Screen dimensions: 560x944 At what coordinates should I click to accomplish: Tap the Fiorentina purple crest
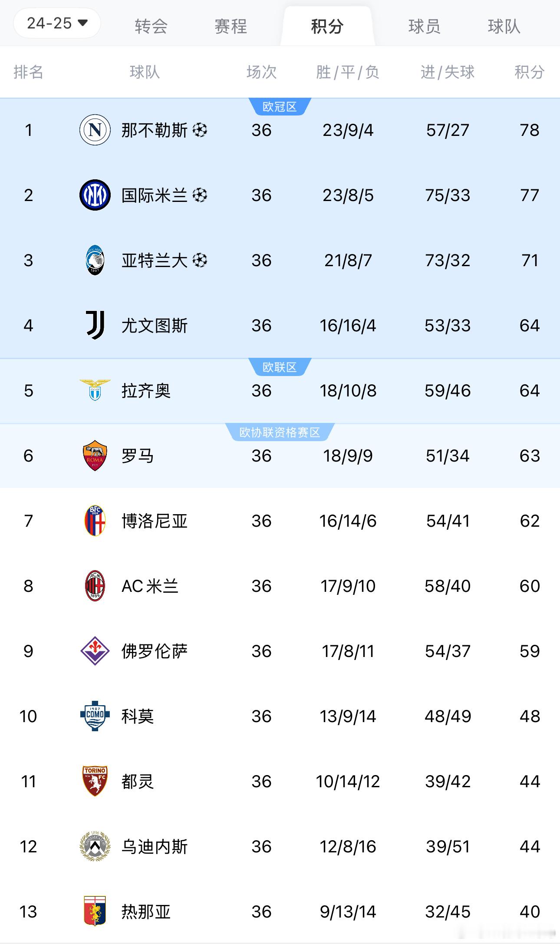tap(95, 651)
